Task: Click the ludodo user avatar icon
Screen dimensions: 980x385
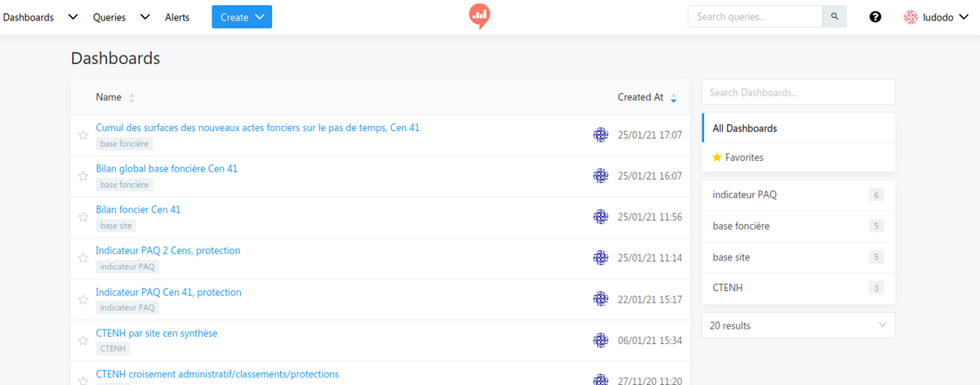Action: click(x=911, y=17)
